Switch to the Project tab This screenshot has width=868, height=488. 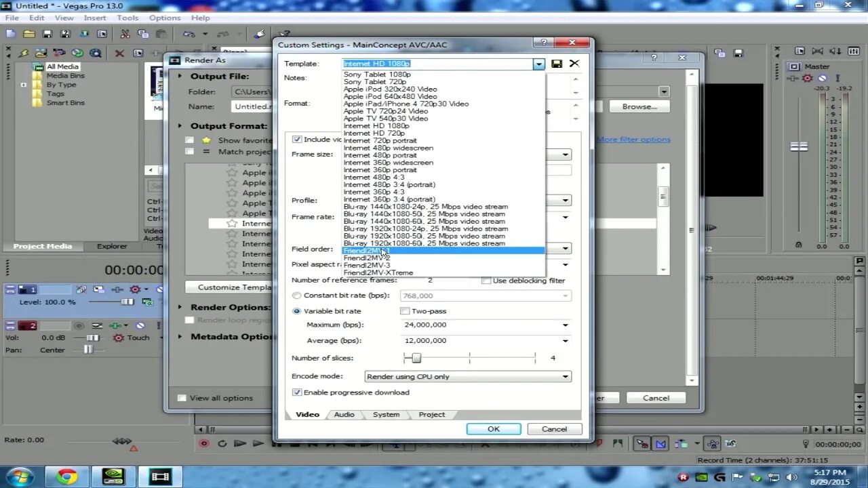pos(431,415)
